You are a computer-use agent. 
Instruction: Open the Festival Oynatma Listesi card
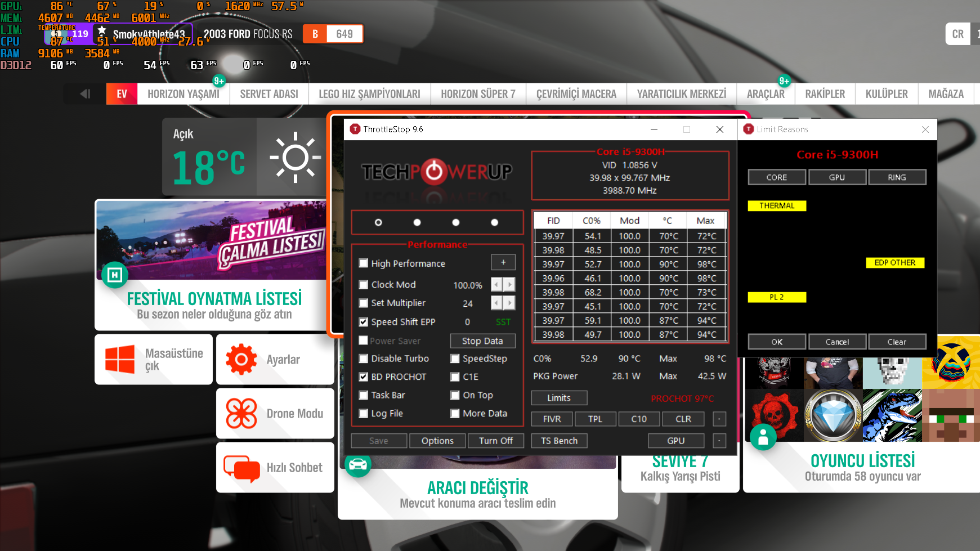[211, 266]
